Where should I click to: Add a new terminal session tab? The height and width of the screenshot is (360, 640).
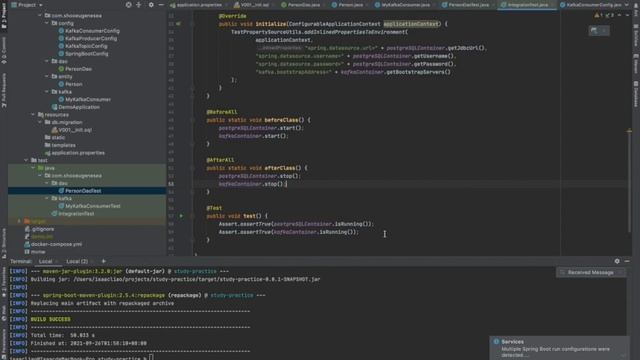click(x=103, y=261)
